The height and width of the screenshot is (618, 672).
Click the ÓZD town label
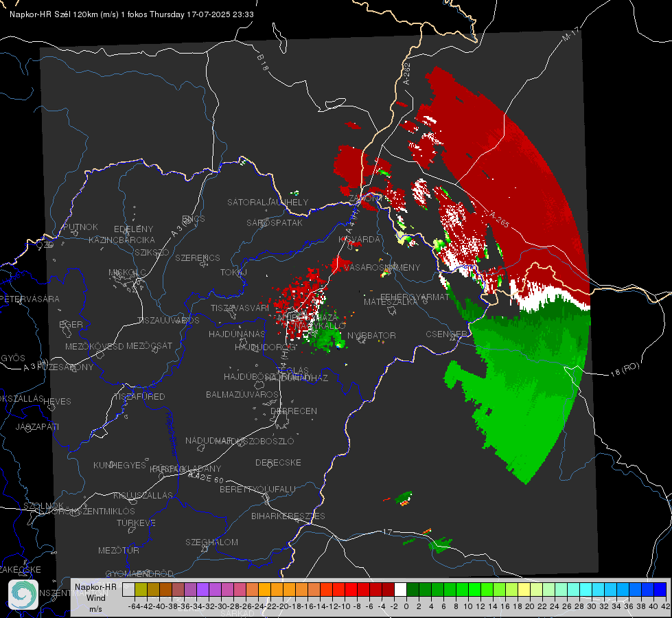click(45, 245)
